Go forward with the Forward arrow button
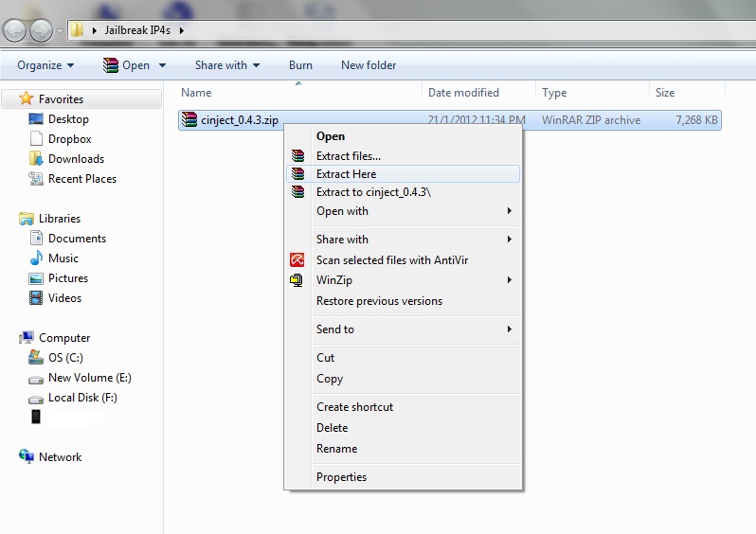756x534 pixels. click(x=42, y=30)
